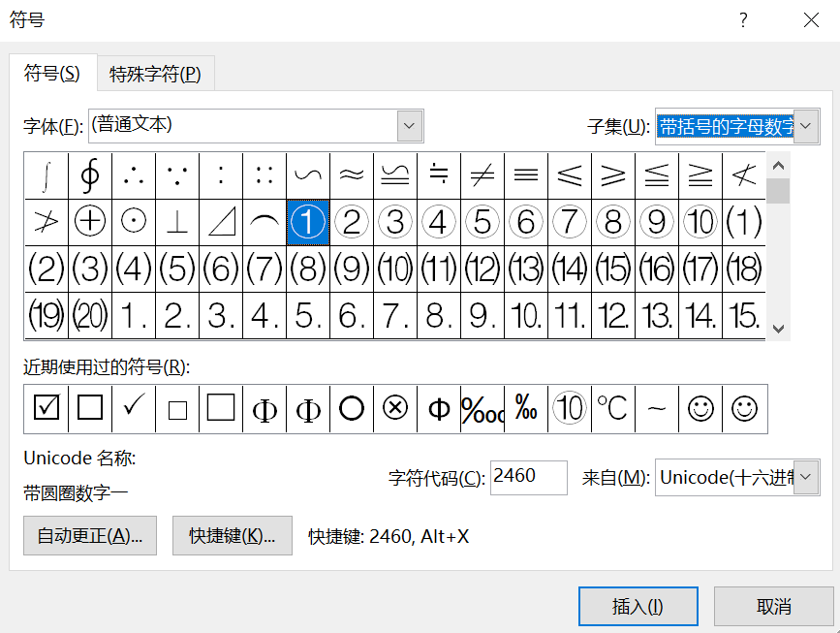Viewport: 840px width, 633px height.
Task: Choose the checked box recent symbol
Action: coord(46,409)
